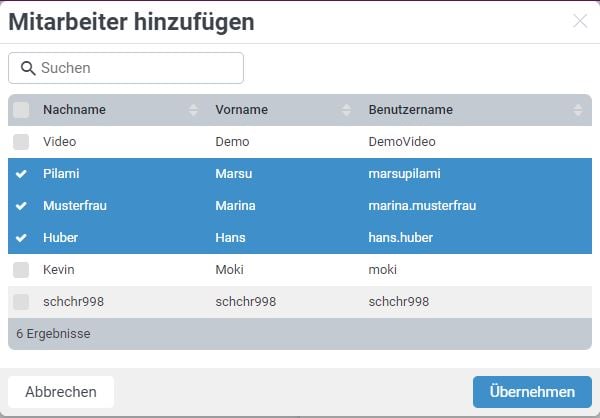
Task: Click the Nachname column header label
Action: point(74,110)
